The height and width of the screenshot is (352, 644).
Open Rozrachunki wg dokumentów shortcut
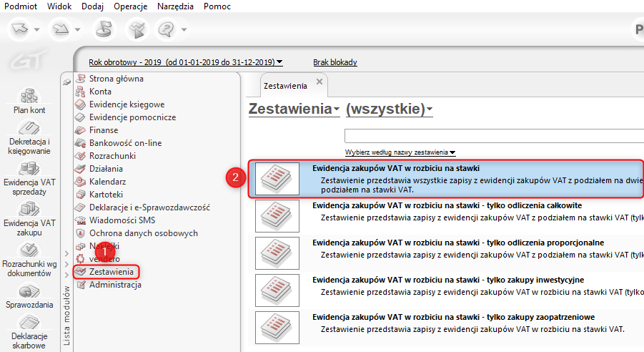click(x=29, y=259)
